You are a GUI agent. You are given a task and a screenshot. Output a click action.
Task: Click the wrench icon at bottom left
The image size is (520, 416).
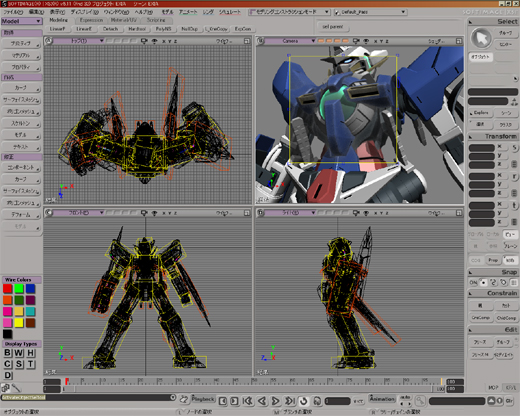pos(16,388)
